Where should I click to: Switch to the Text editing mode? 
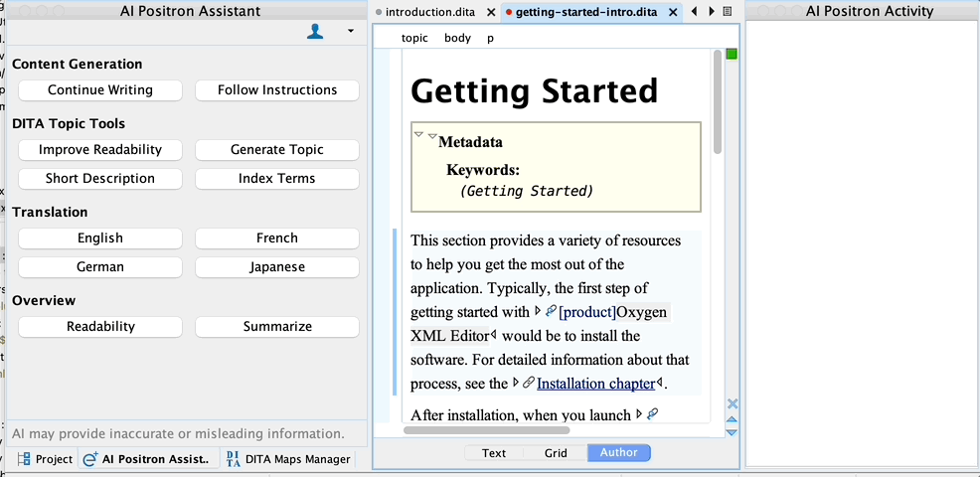click(494, 453)
